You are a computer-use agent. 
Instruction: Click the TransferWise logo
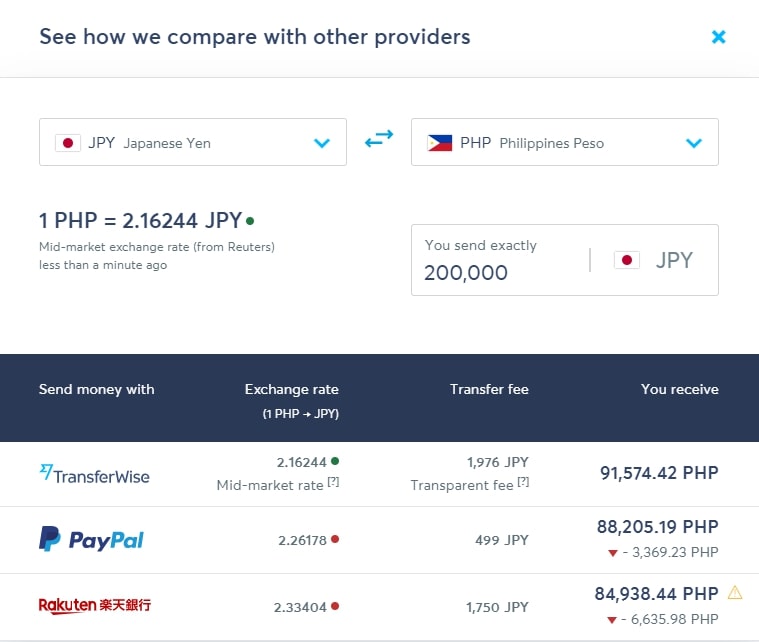pos(94,474)
